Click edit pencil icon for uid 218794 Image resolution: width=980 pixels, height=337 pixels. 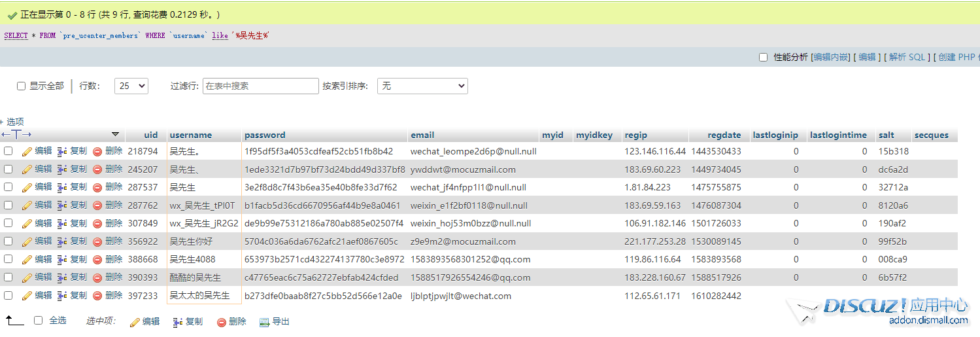point(27,151)
